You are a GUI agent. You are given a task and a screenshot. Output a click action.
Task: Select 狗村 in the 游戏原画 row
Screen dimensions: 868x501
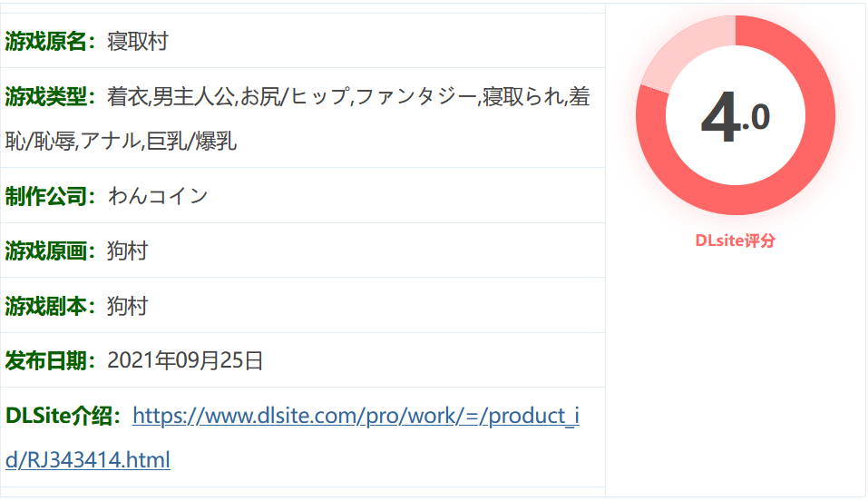point(127,251)
